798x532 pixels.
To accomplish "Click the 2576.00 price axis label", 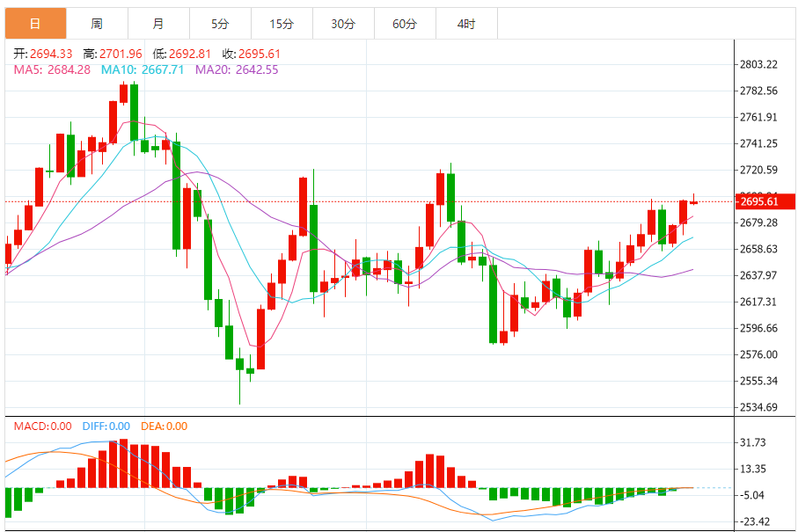I will [x=758, y=354].
